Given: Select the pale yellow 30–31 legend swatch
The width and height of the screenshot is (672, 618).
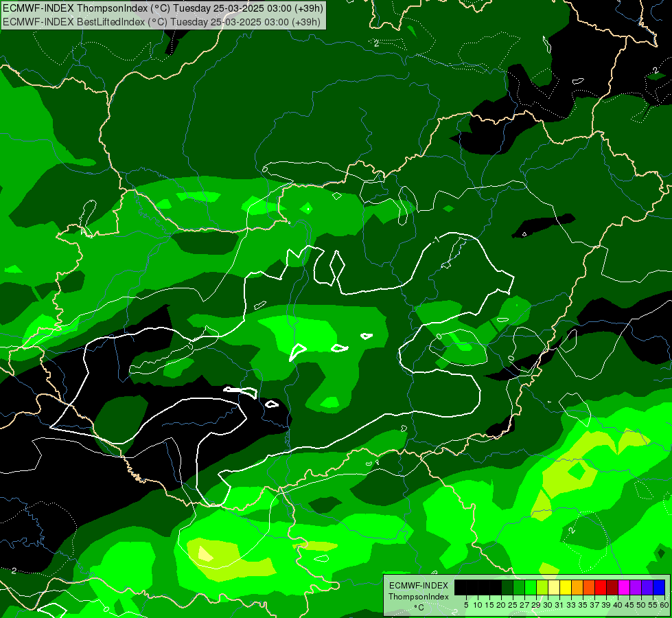Looking at the screenshot, I should [554, 587].
